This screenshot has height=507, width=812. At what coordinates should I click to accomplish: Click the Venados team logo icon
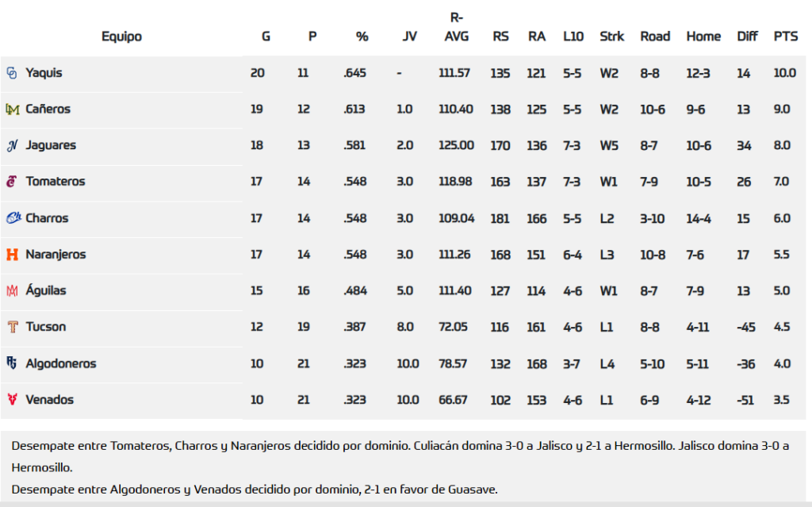point(12,400)
